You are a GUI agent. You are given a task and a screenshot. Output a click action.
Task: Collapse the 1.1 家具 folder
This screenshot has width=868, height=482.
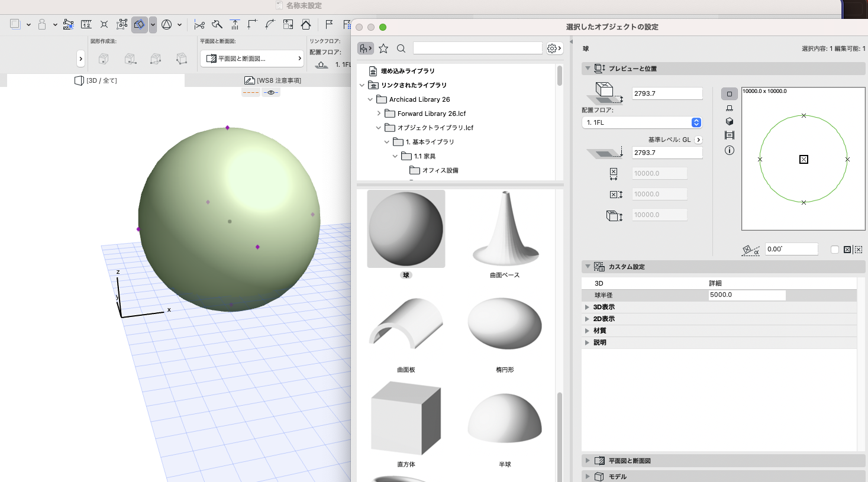(x=395, y=156)
